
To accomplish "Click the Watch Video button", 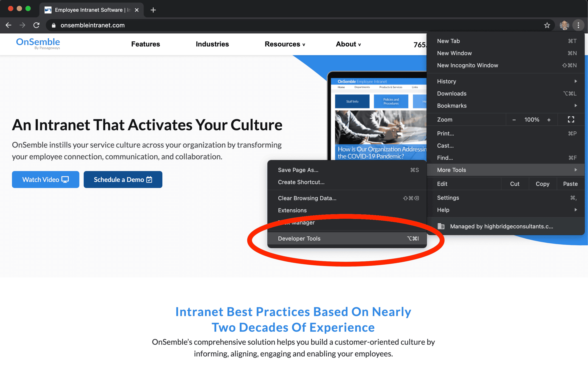I will [45, 180].
